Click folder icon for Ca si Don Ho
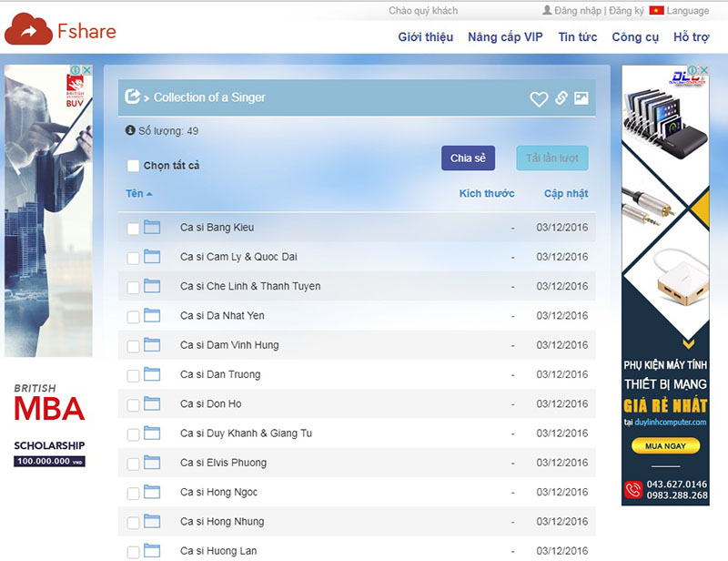The width and height of the screenshot is (728, 561). pyautogui.click(x=152, y=404)
